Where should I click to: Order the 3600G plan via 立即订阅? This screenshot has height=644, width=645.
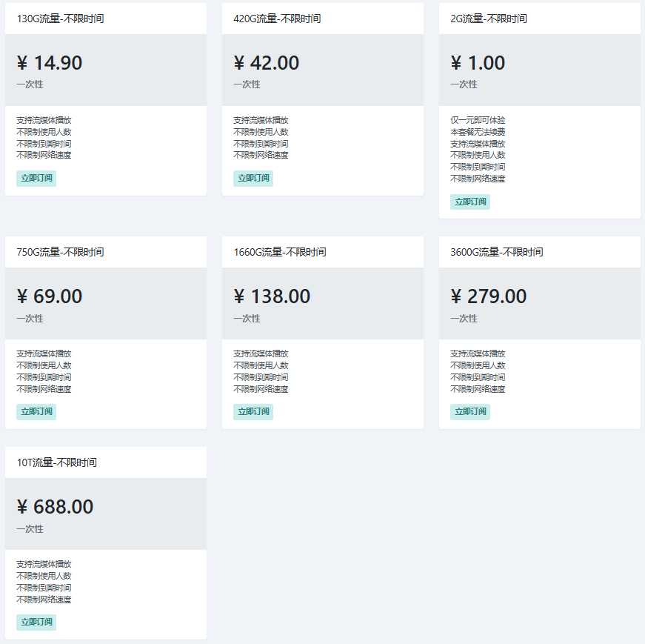[470, 412]
